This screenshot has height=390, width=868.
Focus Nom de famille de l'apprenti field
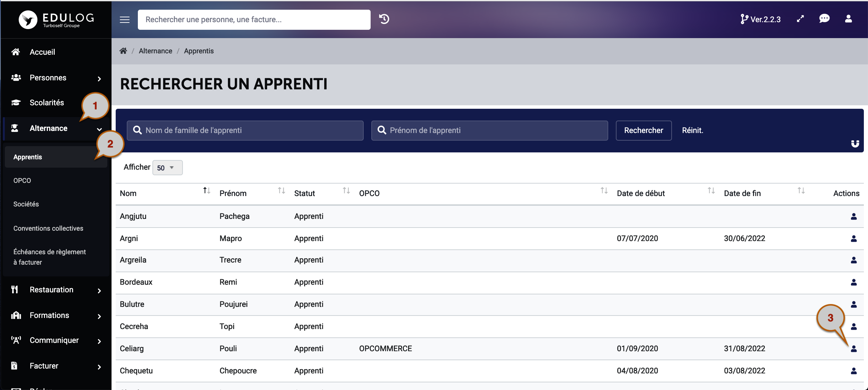pos(245,130)
